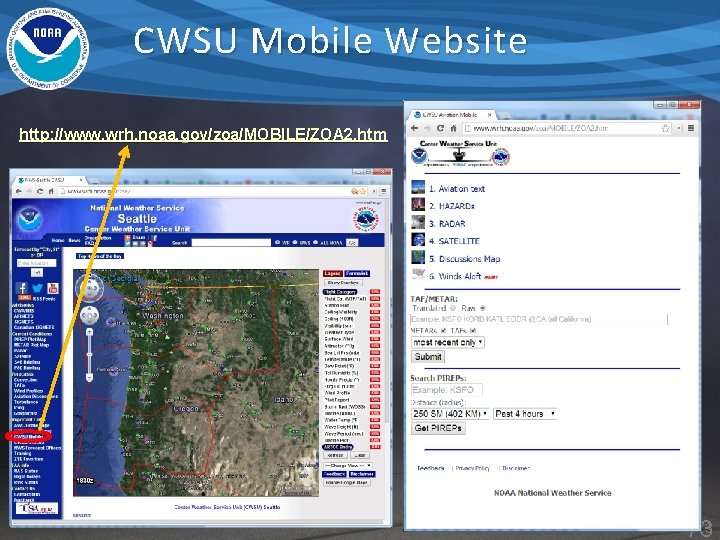Click the TAF/METAR Submit button
Viewport: 720px width, 540px height.
(x=428, y=356)
